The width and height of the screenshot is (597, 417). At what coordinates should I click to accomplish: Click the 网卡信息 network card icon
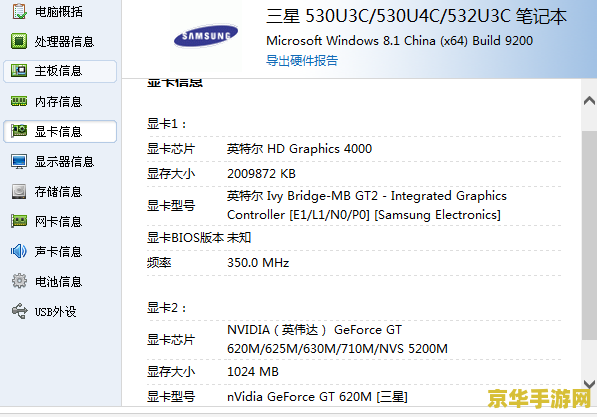click(x=19, y=221)
